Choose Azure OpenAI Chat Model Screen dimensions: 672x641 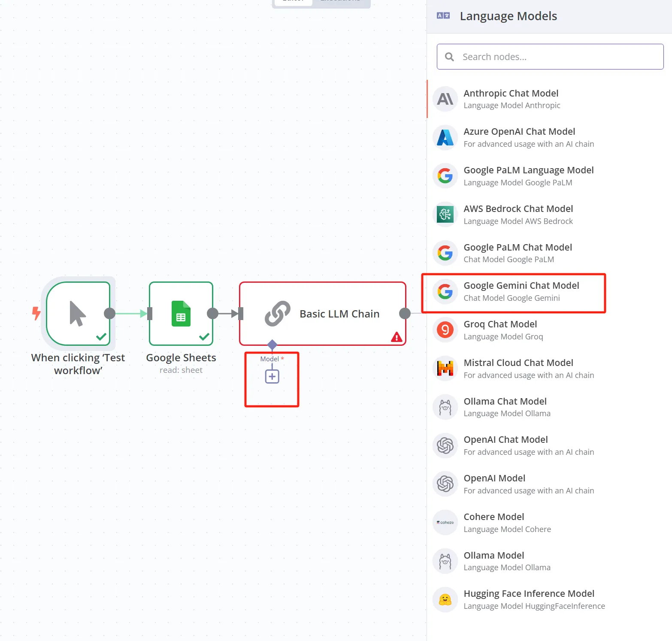click(549, 138)
